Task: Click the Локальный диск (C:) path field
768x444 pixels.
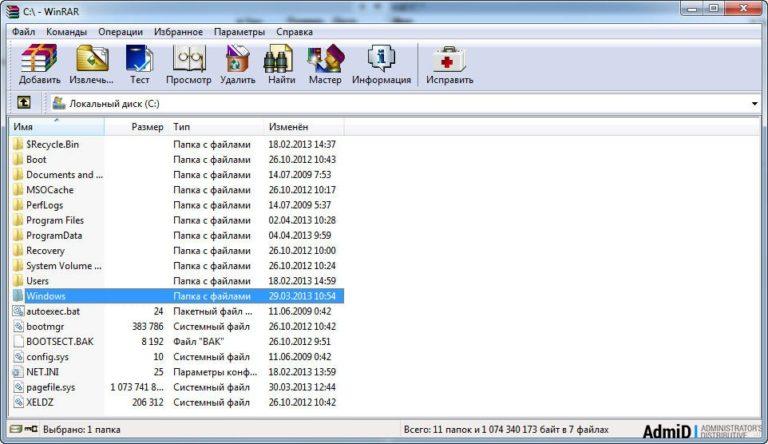Action: [x=405, y=103]
